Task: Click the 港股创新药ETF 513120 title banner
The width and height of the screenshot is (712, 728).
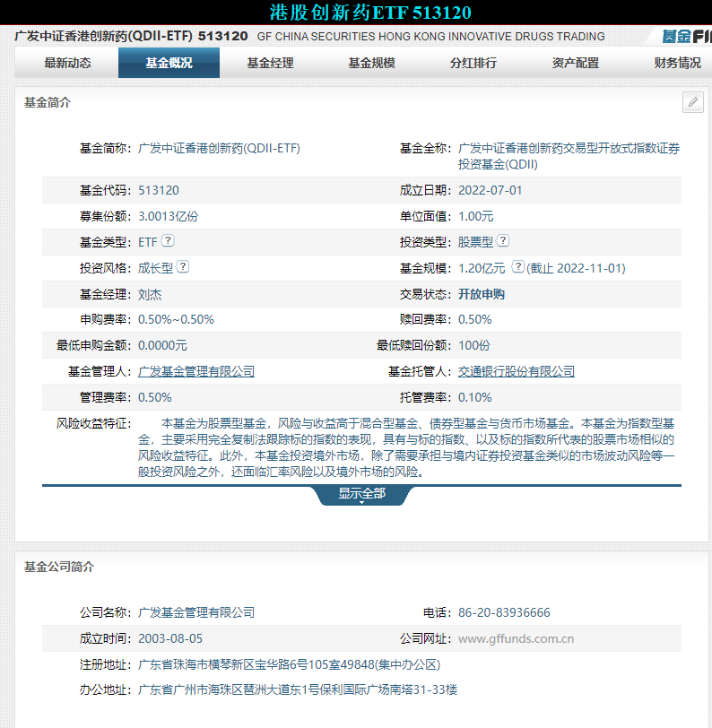Action: (370, 13)
